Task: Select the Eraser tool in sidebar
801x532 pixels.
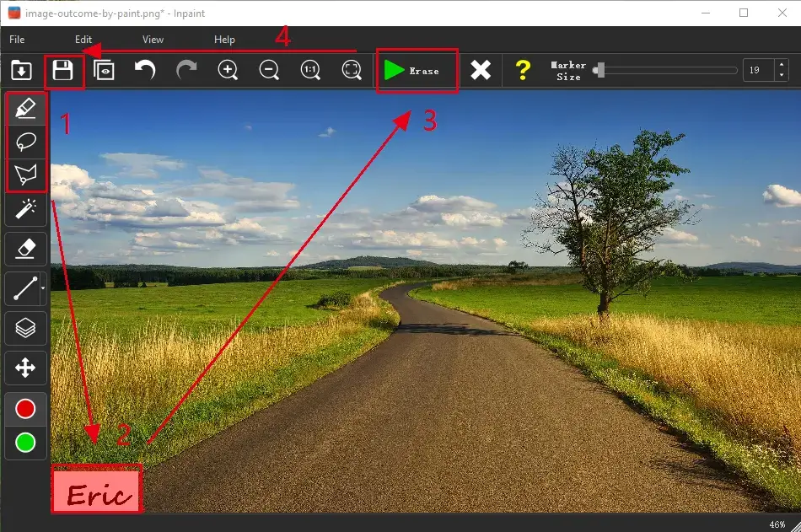Action: coord(25,249)
